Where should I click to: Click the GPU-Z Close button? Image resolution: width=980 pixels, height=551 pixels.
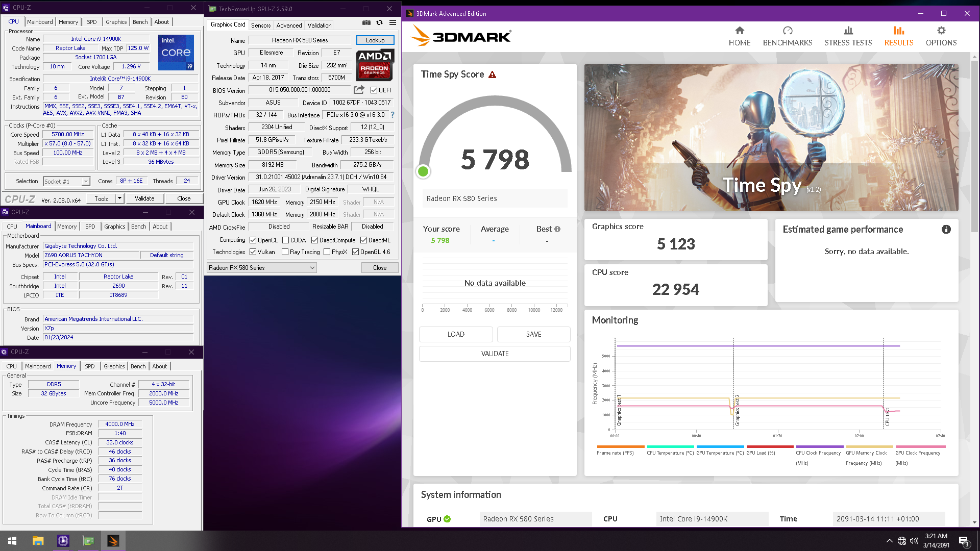(380, 268)
